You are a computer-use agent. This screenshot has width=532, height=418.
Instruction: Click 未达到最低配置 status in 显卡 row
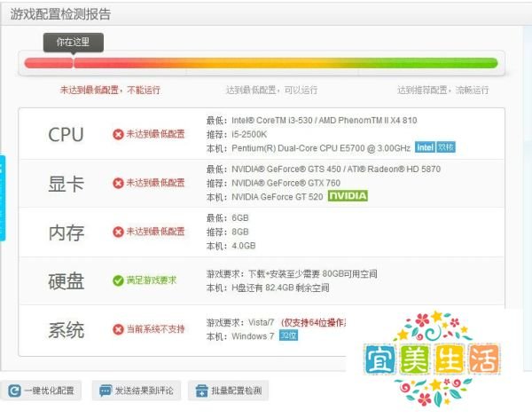point(155,183)
